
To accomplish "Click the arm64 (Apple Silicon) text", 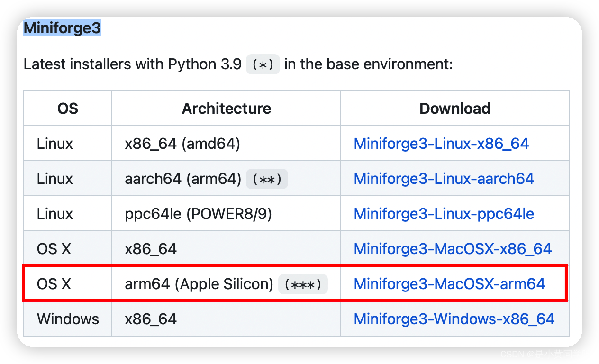I will 199,284.
